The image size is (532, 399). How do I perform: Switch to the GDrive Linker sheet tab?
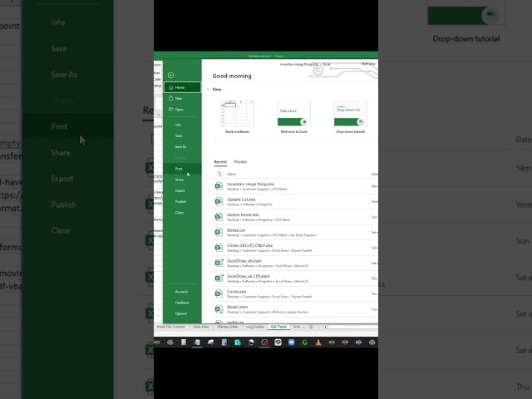pos(228,327)
